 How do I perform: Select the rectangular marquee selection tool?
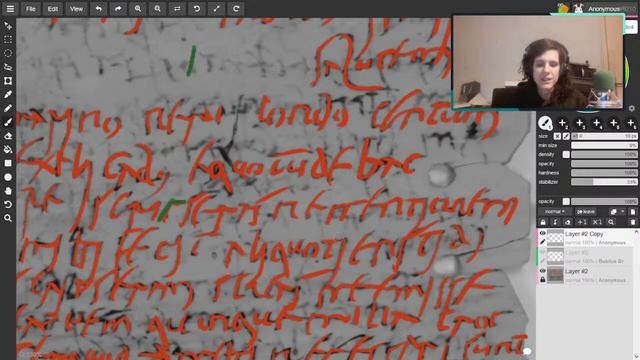pos(8,40)
